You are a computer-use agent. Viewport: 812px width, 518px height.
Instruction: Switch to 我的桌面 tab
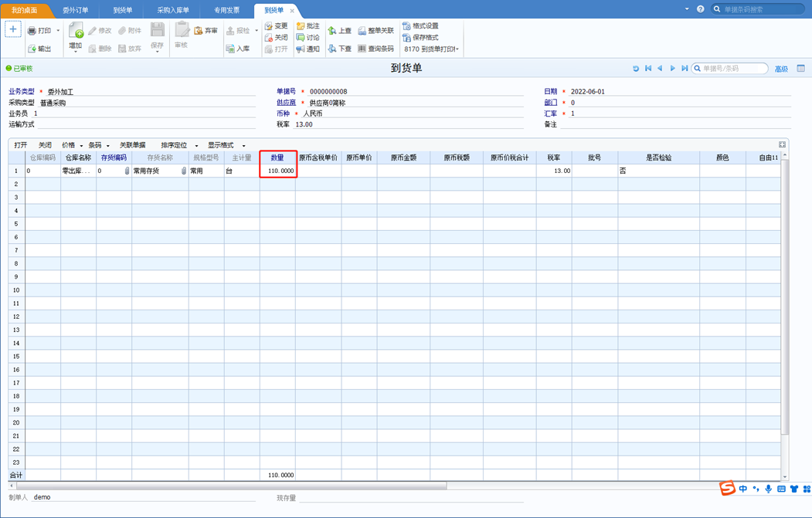pyautogui.click(x=24, y=10)
